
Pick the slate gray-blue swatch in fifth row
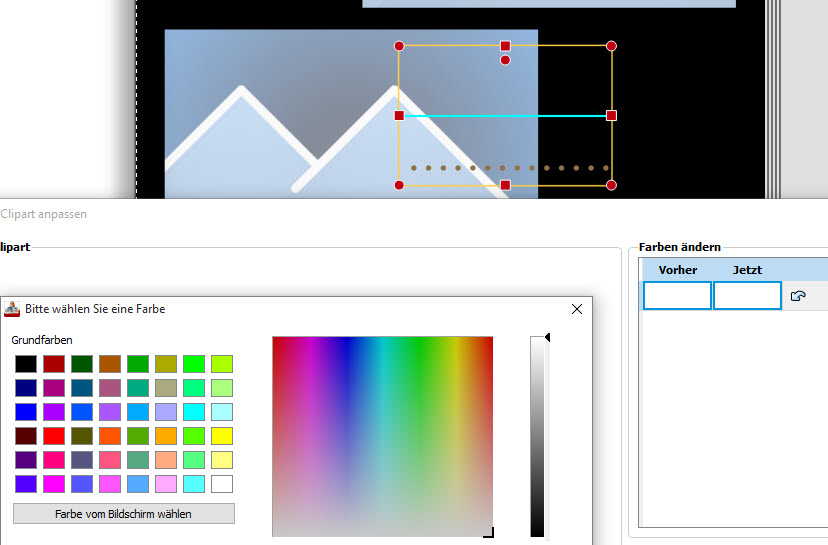(82, 460)
